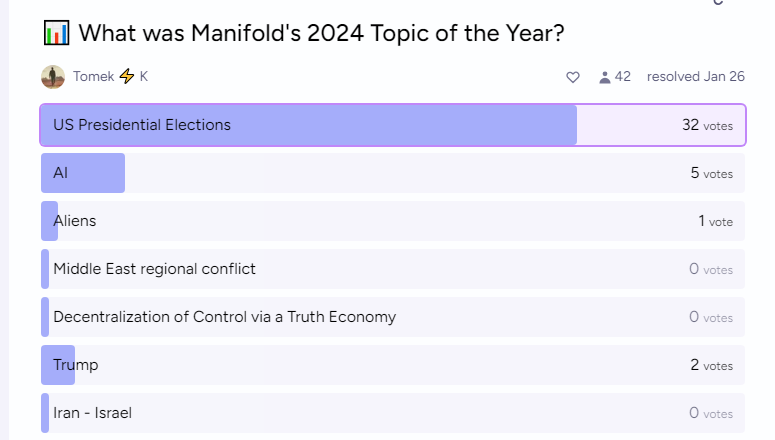Open Tomek's profile avatar
Screen dimensions: 775x440
coord(53,77)
